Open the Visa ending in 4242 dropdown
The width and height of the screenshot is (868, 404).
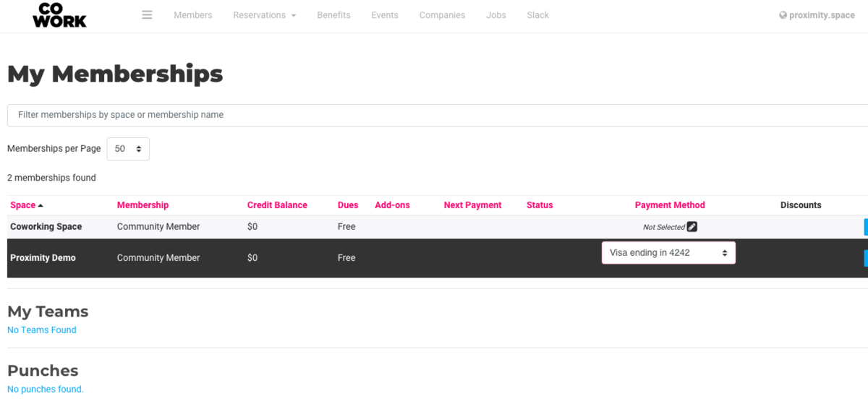668,253
